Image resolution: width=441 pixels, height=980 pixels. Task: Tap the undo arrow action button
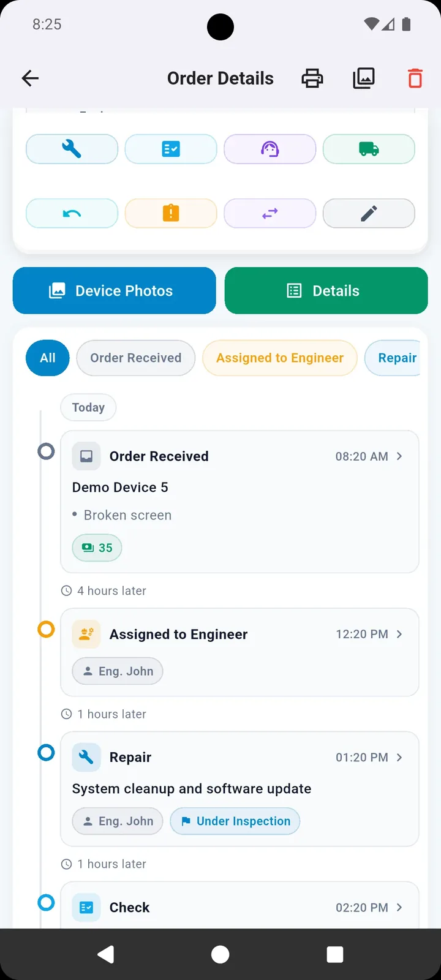(72, 213)
